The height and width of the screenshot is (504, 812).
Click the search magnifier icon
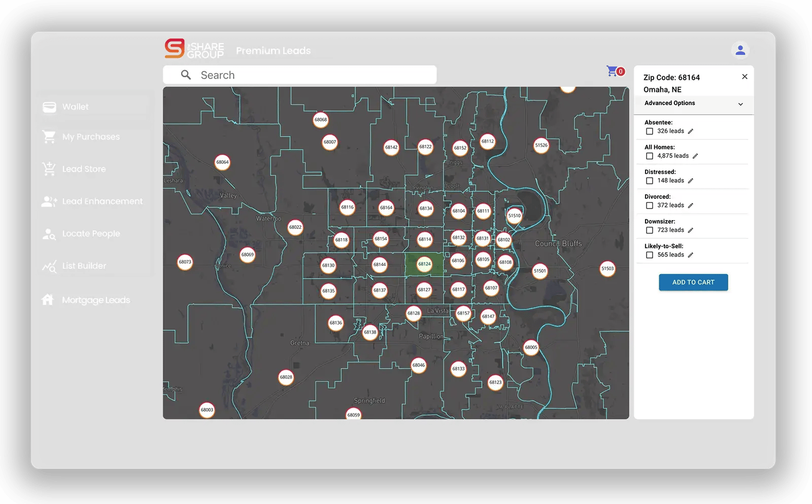pyautogui.click(x=186, y=75)
